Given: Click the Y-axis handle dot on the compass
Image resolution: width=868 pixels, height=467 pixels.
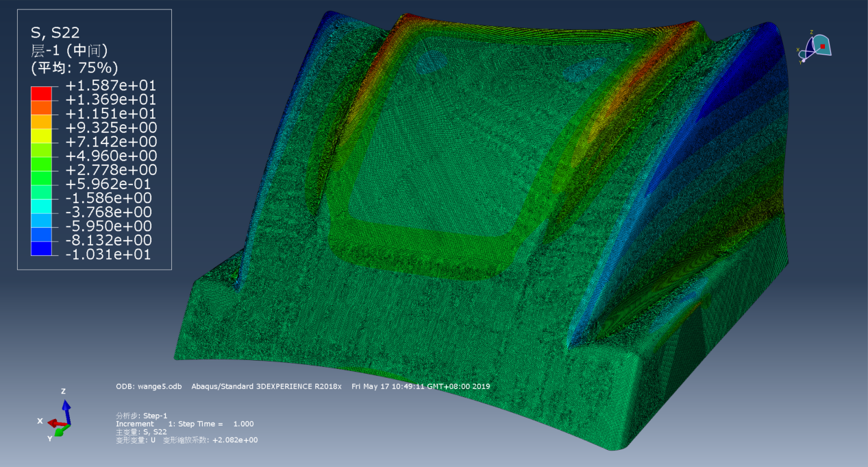Looking at the screenshot, I should tap(803, 61).
